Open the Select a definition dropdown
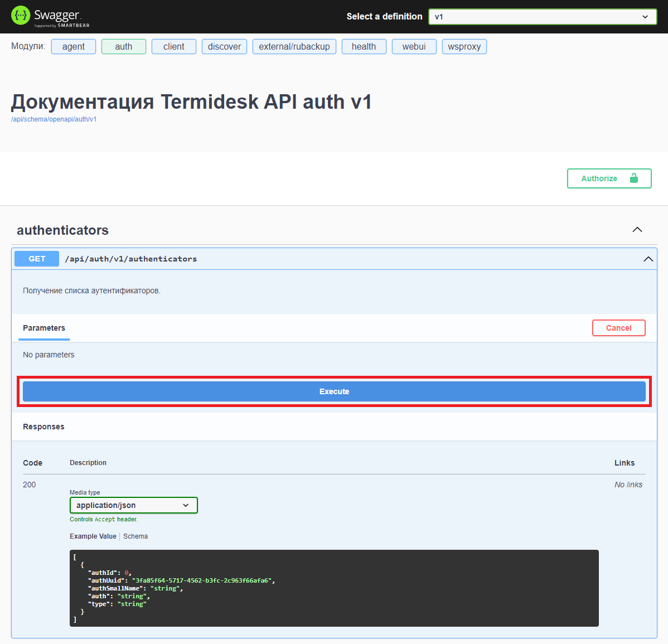Viewport: 668px width, 644px height. point(542,17)
